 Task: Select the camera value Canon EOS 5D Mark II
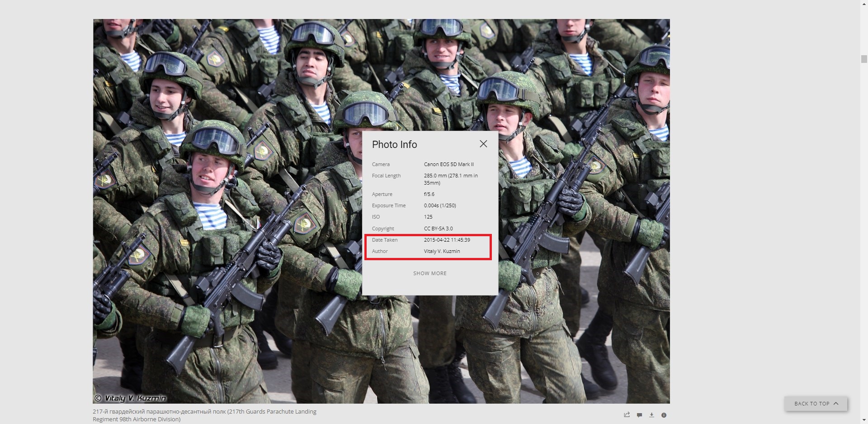(449, 164)
